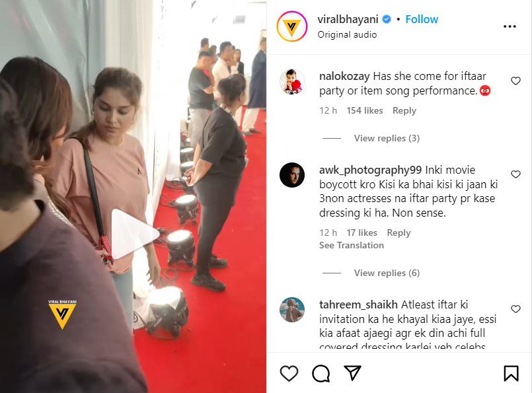532x393 pixels.
Task: Reply to nalokozay's comment
Action: coord(404,110)
